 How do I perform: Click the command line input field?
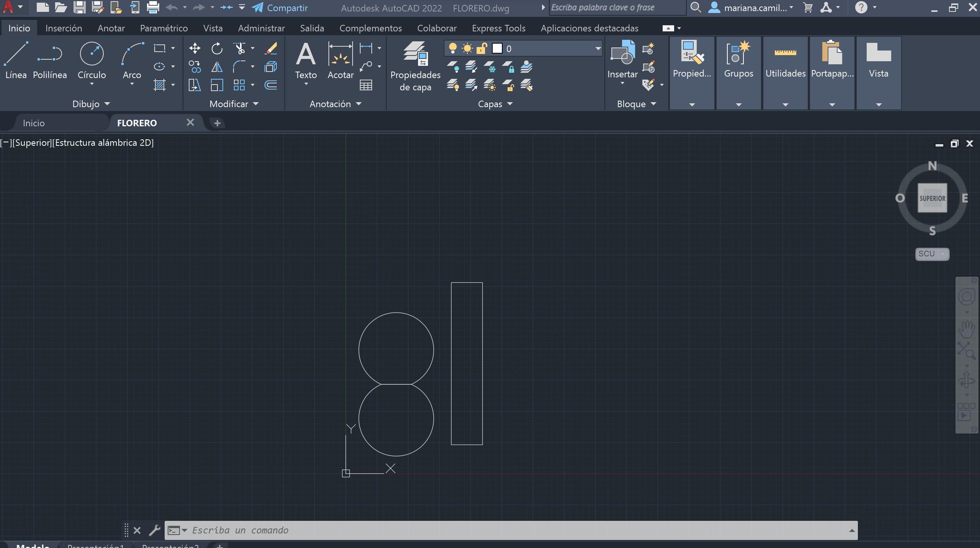[x=498, y=530]
